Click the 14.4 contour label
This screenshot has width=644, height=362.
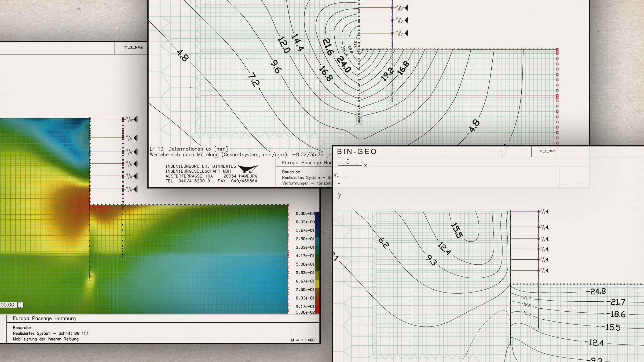(298, 42)
